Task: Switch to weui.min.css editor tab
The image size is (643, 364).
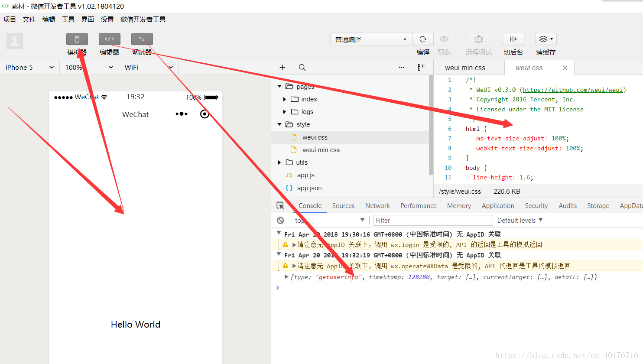Action: (465, 68)
